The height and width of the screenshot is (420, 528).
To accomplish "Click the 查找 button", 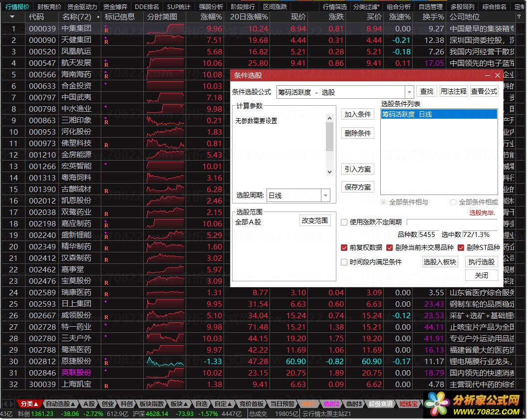I will (x=427, y=92).
